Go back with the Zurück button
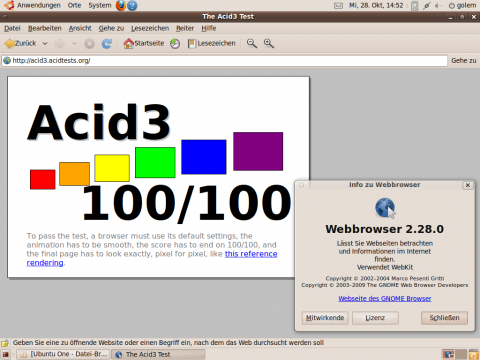Screen dimensions: 480x360 point(21,43)
